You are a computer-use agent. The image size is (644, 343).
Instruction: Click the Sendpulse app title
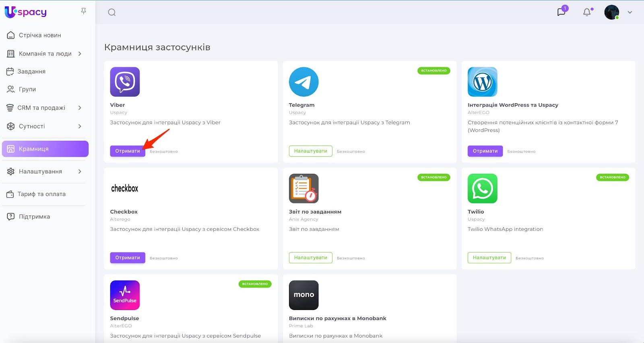124,318
